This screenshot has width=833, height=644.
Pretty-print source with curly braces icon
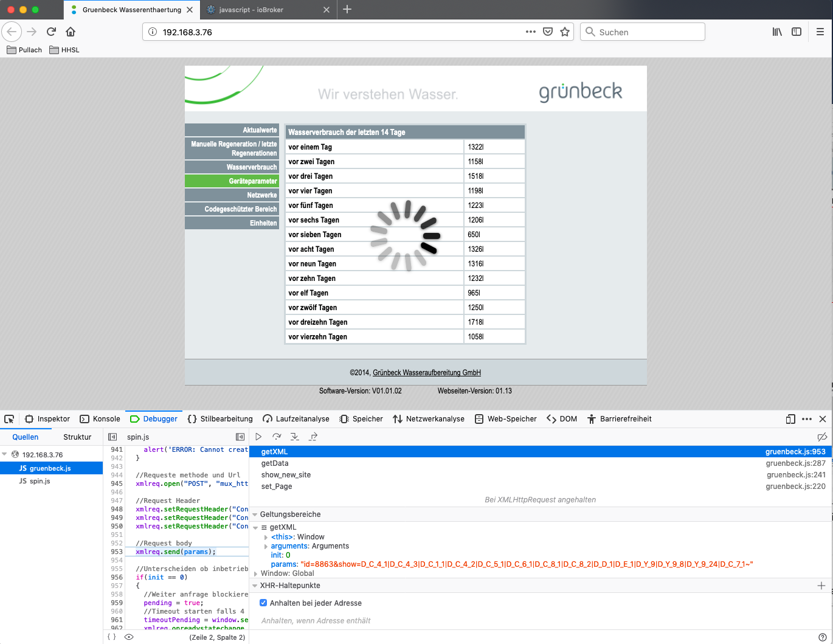[111, 637]
